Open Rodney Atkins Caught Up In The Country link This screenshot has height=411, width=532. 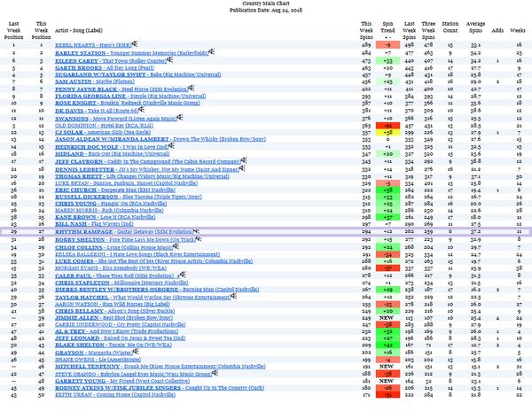click(160, 388)
